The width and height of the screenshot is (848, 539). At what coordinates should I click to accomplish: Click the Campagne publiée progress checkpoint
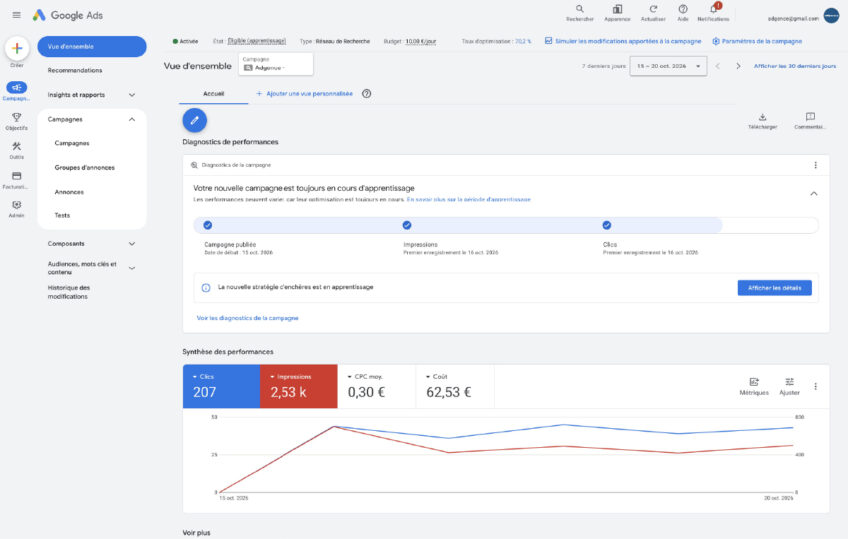(208, 225)
